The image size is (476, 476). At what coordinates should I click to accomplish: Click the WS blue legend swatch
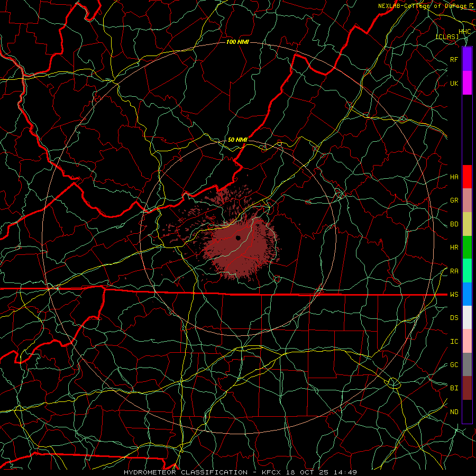point(467,294)
